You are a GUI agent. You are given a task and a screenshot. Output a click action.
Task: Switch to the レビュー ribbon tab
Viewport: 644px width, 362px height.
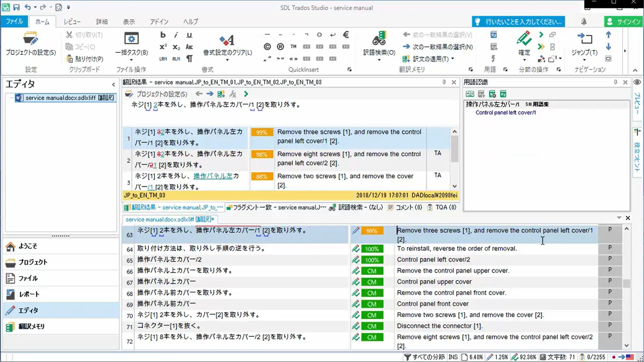pyautogui.click(x=72, y=22)
